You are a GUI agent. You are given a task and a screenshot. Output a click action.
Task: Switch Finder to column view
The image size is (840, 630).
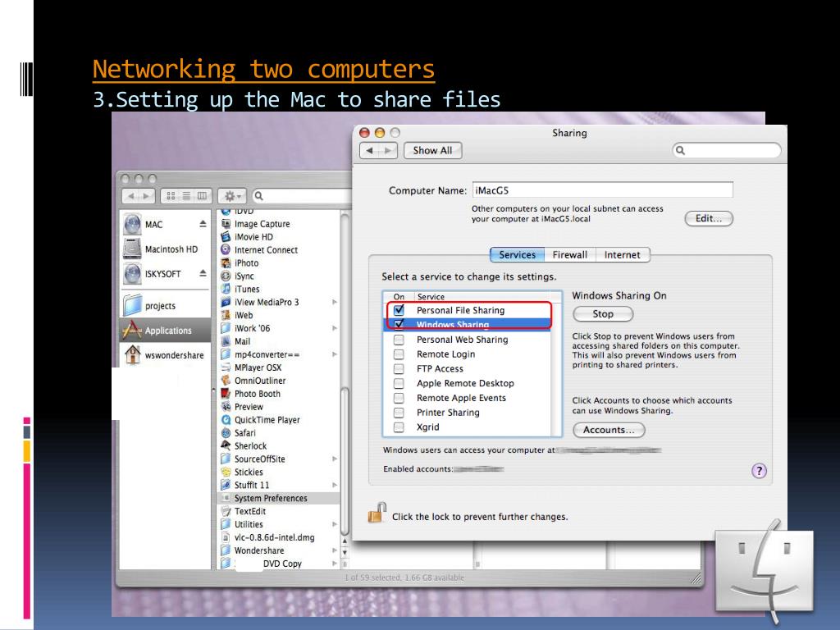203,196
